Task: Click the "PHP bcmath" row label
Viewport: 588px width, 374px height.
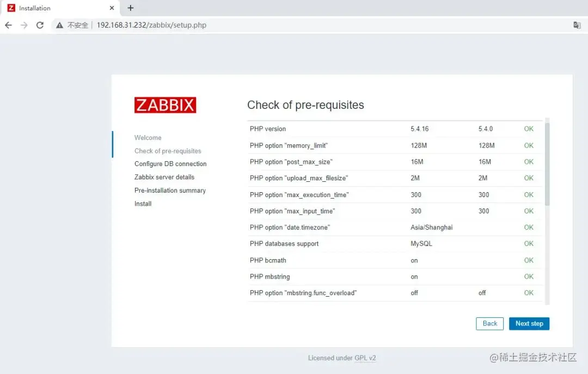Action: [x=268, y=260]
